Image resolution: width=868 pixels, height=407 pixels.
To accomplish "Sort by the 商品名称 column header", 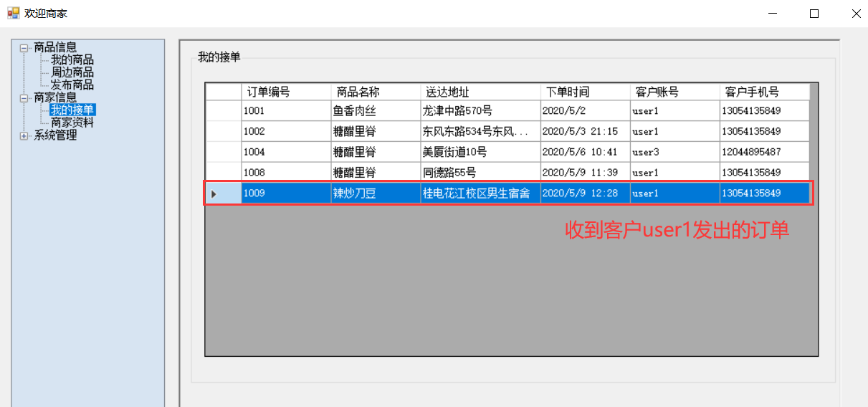I will 376,92.
